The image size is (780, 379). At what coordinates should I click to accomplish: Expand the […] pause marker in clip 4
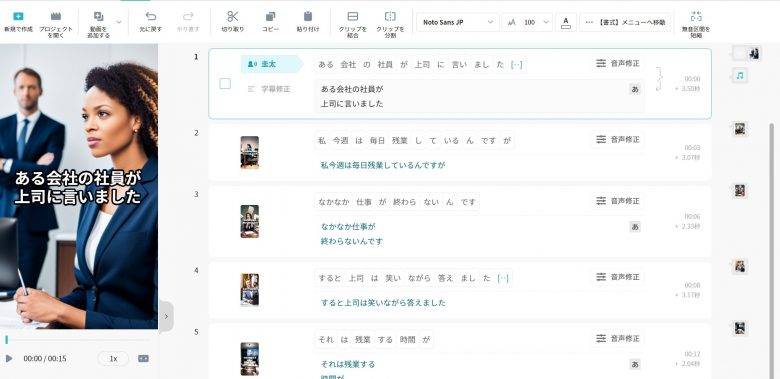tap(503, 278)
